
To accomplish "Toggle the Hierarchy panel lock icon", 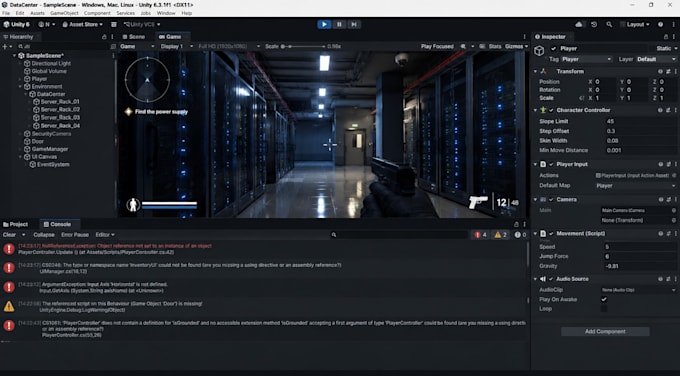I will coord(104,37).
